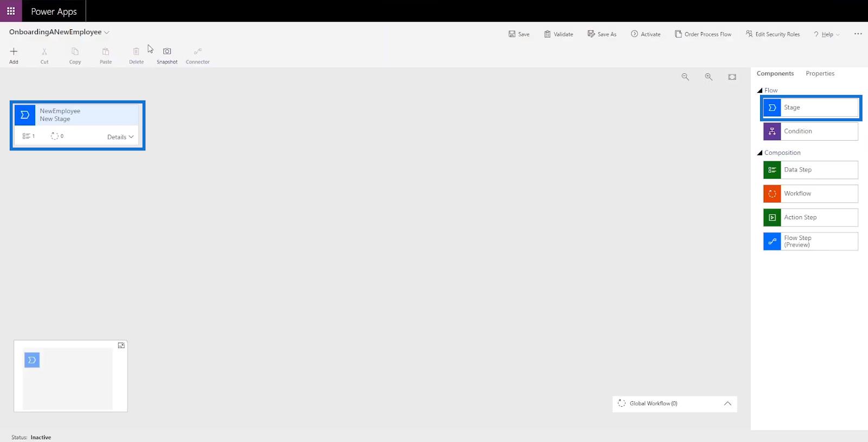Select the Action Step component icon
The image size is (868, 442).
[772, 218]
